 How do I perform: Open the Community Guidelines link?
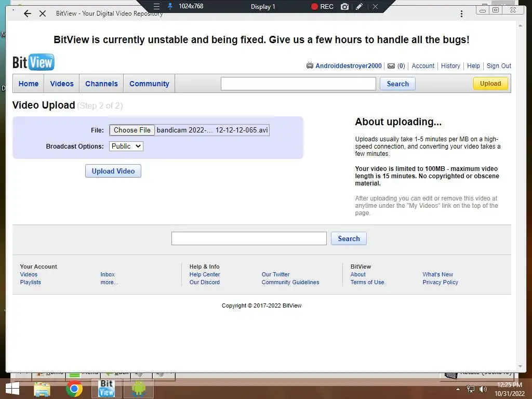(x=290, y=282)
